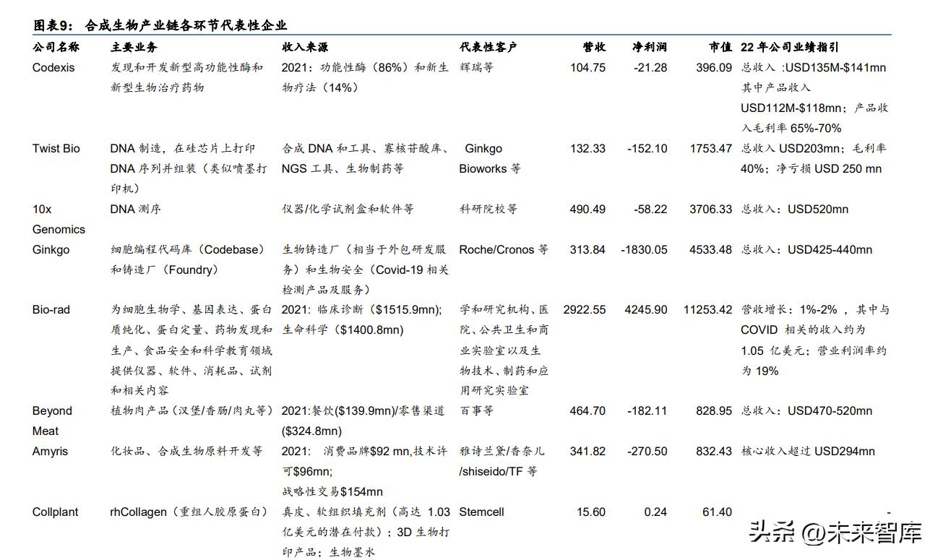
Task: Click Collplant customer Stemcell
Action: point(481,512)
